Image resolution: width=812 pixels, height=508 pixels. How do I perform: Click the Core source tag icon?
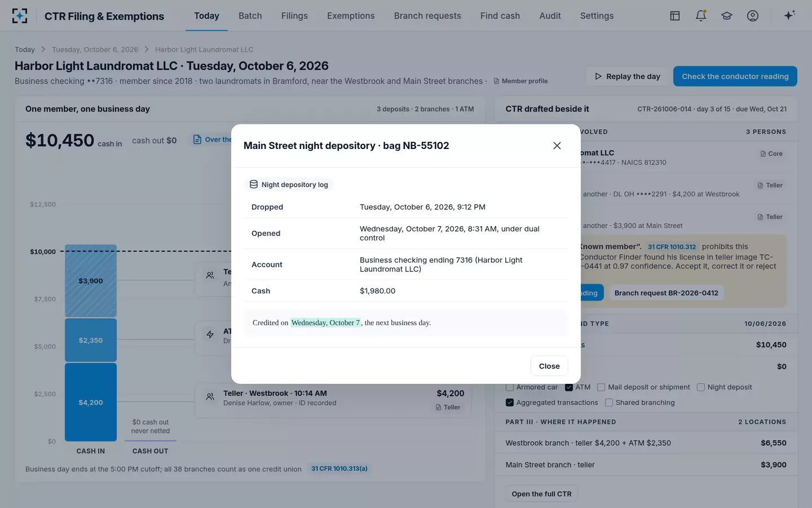(763, 154)
